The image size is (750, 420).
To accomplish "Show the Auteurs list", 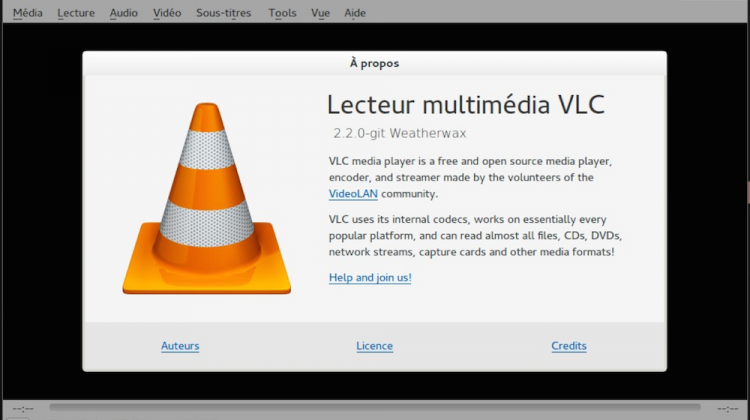I will [x=180, y=346].
